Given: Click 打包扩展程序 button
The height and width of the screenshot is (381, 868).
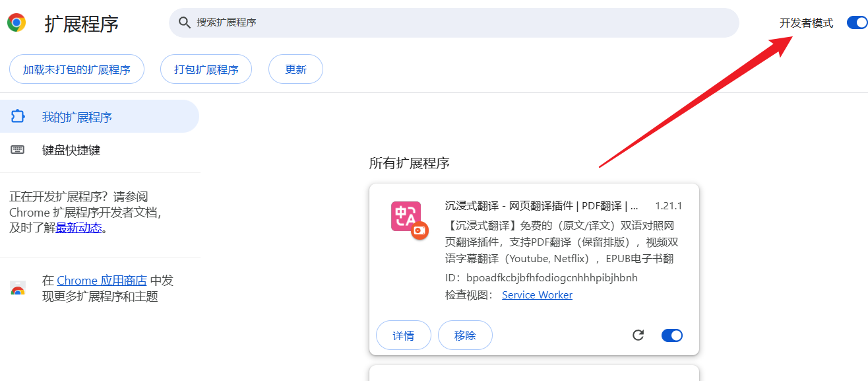Looking at the screenshot, I should coord(206,69).
